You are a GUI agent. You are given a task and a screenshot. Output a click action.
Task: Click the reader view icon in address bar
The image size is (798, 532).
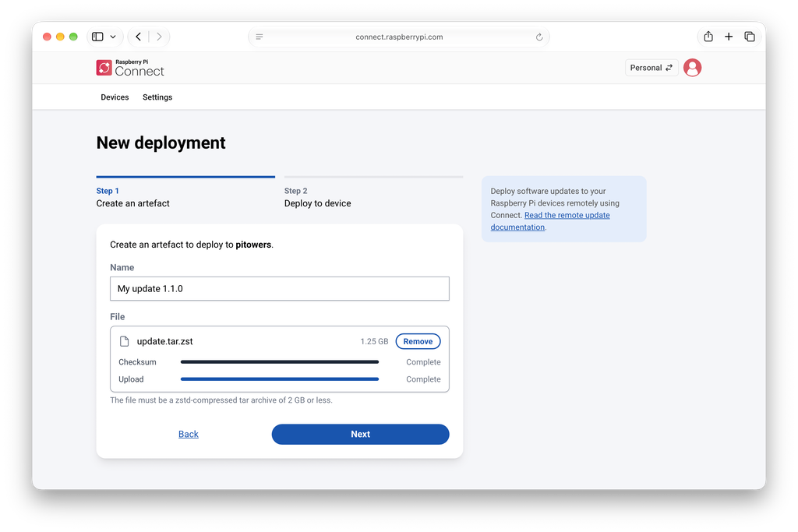pos(259,37)
